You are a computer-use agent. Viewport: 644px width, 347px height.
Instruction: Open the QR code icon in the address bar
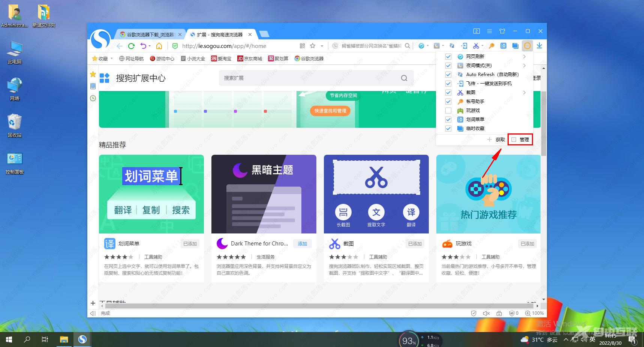(303, 46)
